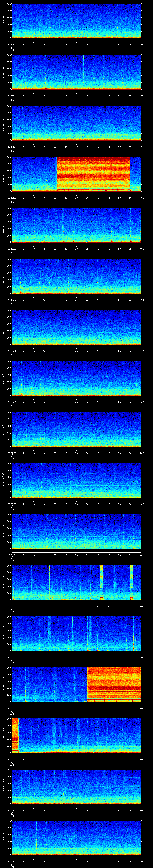The height and width of the screenshot is (868, 153).
Task: Click the 22:14:00 start time label
Action: click(x=12, y=44)
